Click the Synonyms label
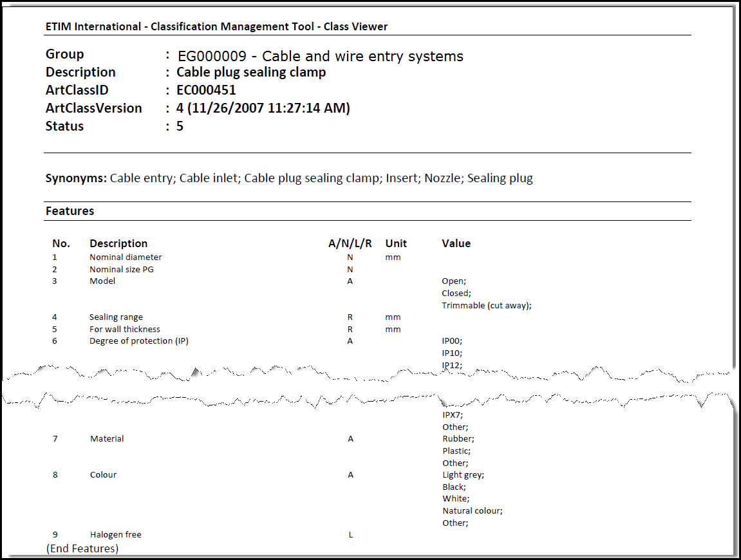The height and width of the screenshot is (560, 741). tap(75, 178)
